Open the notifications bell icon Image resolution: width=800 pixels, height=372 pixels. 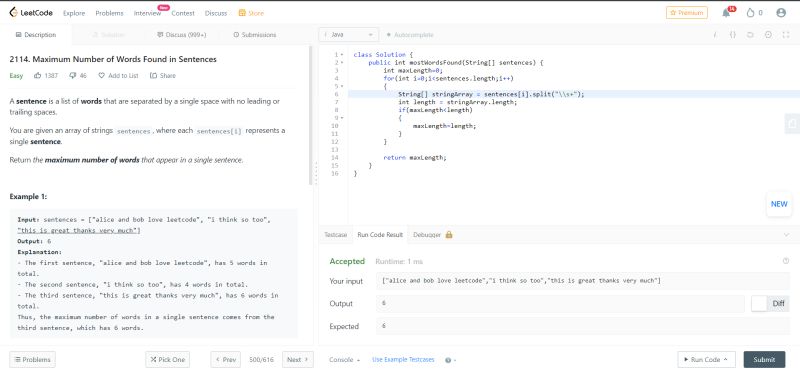727,13
